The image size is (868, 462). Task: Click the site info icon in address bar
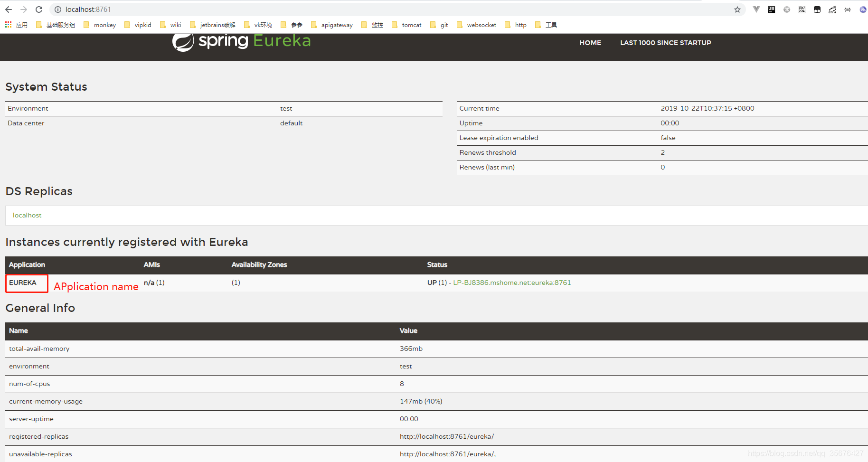tap(58, 9)
